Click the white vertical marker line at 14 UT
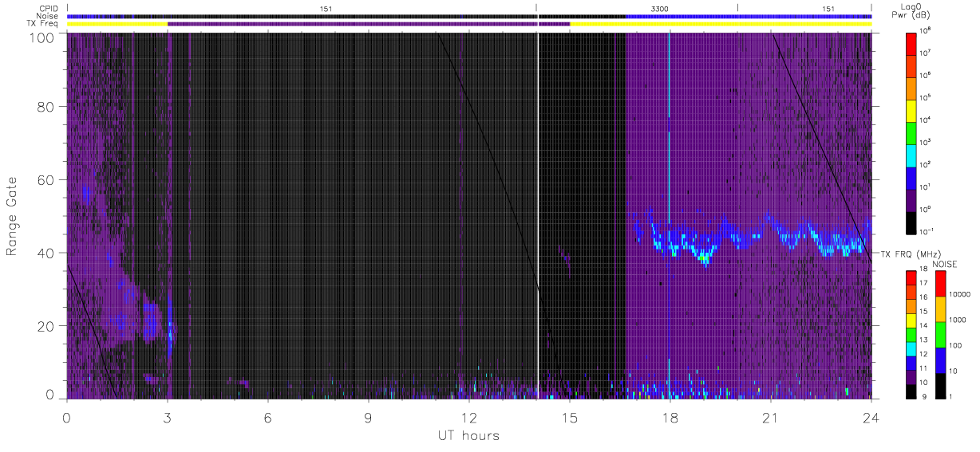980x452 pixels. (538, 215)
